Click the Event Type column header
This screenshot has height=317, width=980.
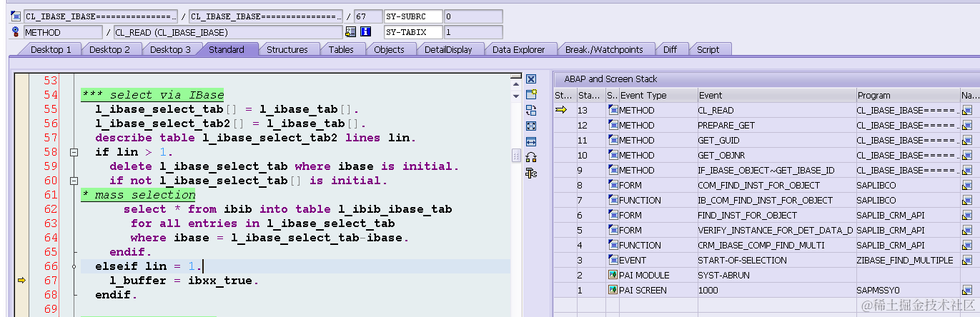[x=658, y=95]
